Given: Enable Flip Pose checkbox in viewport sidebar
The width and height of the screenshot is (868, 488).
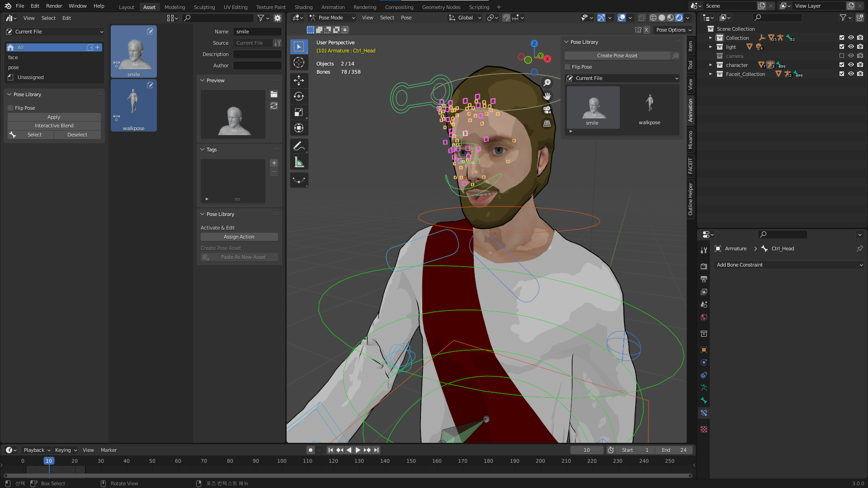Looking at the screenshot, I should point(568,67).
